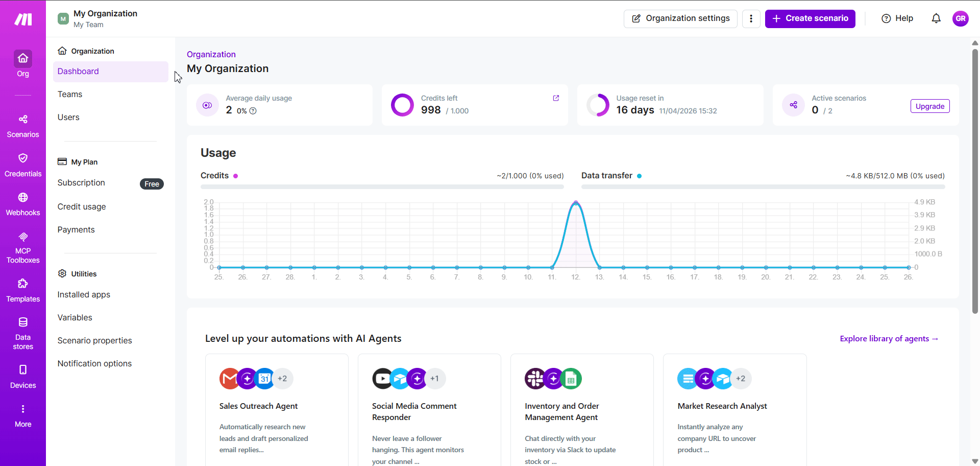Open Credentials in the left sidebar
Image resolution: width=980 pixels, height=466 pixels.
pyautogui.click(x=23, y=165)
